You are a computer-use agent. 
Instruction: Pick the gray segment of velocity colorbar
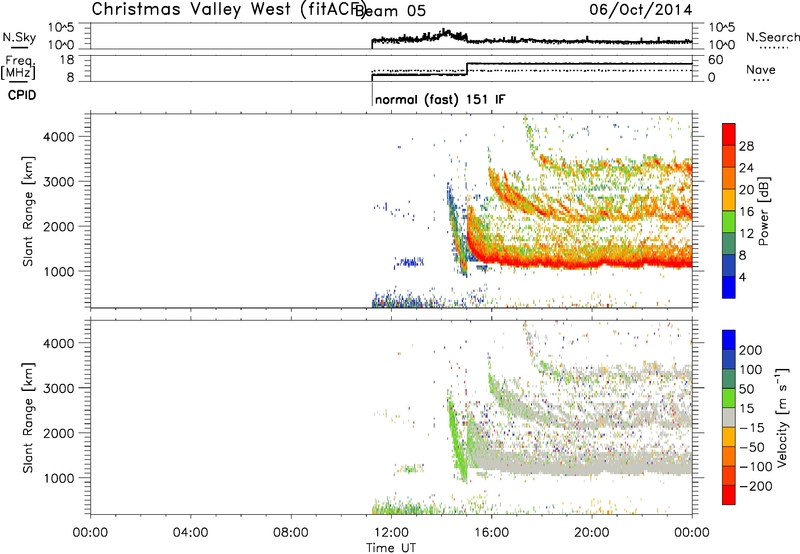[729, 418]
